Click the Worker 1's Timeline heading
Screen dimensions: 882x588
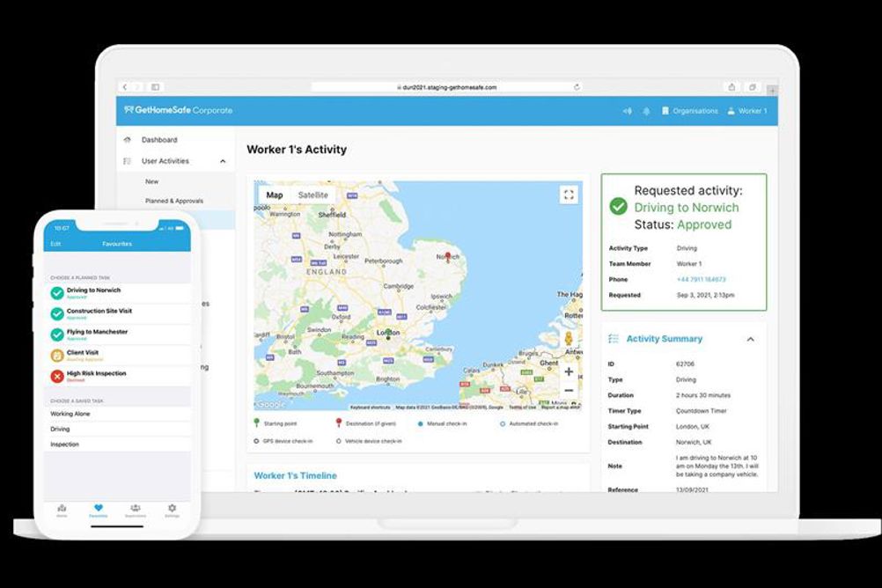point(295,475)
